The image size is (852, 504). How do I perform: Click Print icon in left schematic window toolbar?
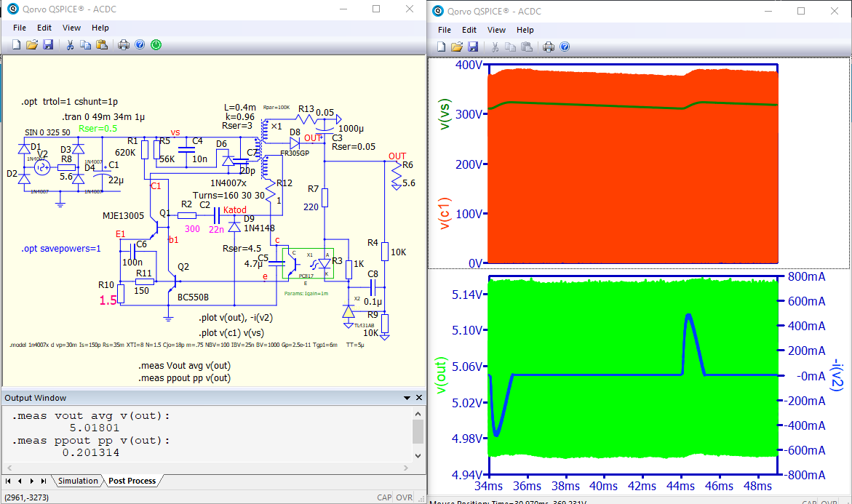[x=124, y=44]
